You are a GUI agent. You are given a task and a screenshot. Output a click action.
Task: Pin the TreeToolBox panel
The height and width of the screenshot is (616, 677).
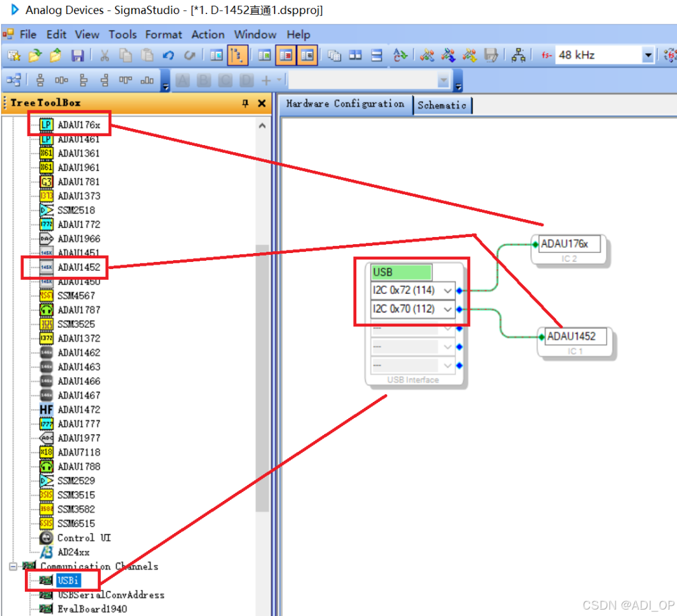[x=245, y=104]
